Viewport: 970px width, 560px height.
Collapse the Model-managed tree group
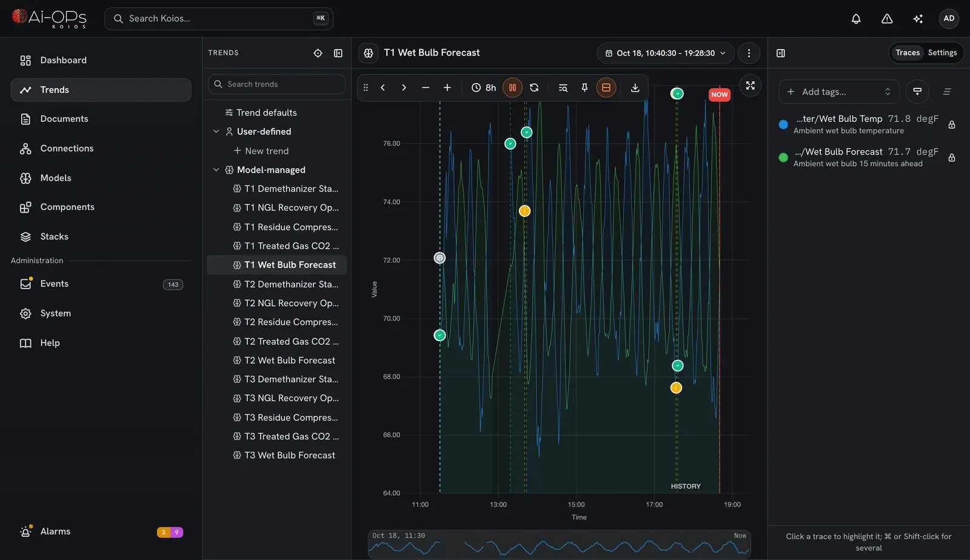click(x=216, y=170)
